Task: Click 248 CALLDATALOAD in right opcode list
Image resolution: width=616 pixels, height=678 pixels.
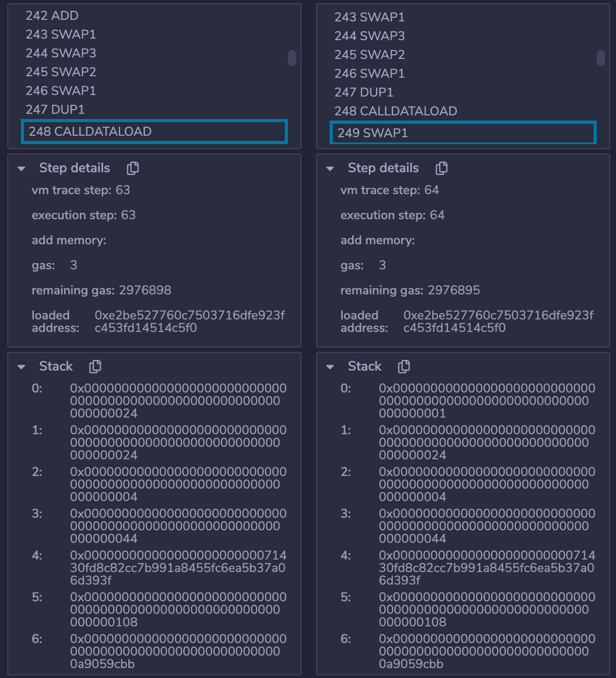Action: [x=396, y=111]
